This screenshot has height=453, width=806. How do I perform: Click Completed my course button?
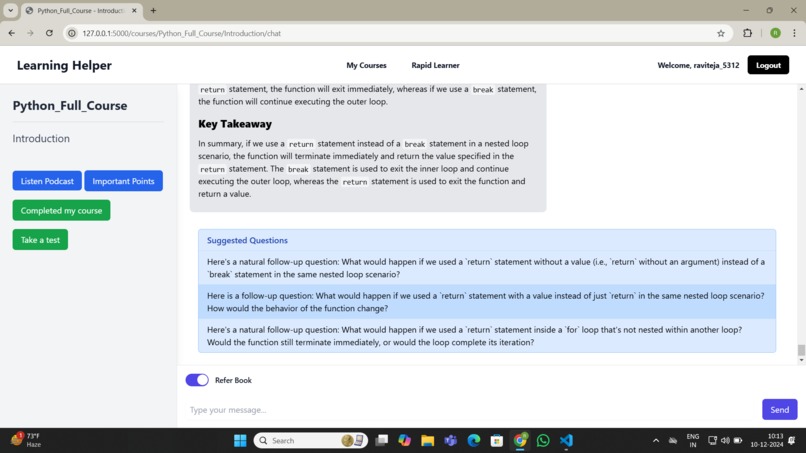pos(61,210)
